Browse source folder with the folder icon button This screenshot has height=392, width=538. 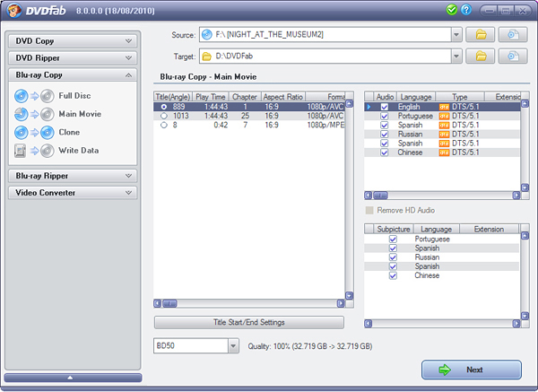tap(480, 35)
